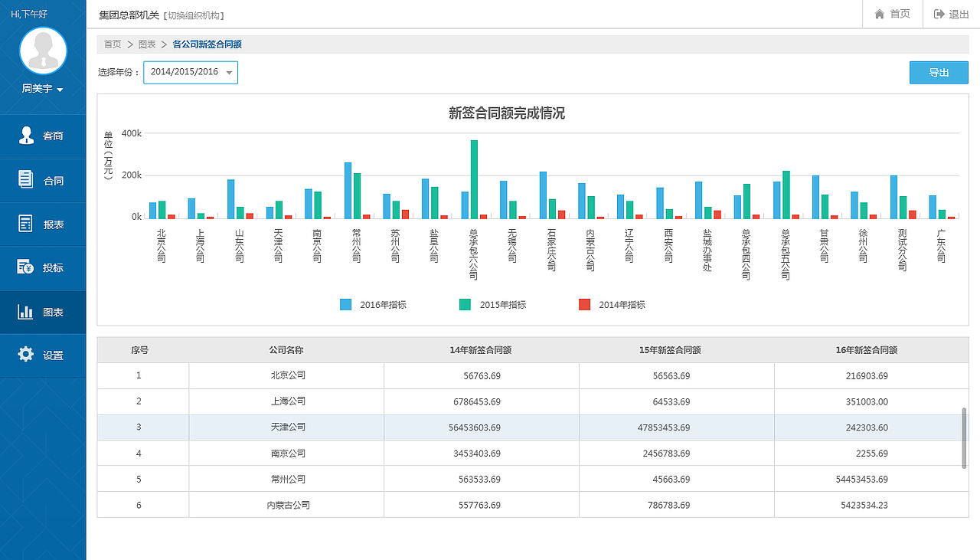Screen dimensions: 980x560
Task: Click the tall green 总承包六公司 bar
Action: pyautogui.click(x=474, y=179)
